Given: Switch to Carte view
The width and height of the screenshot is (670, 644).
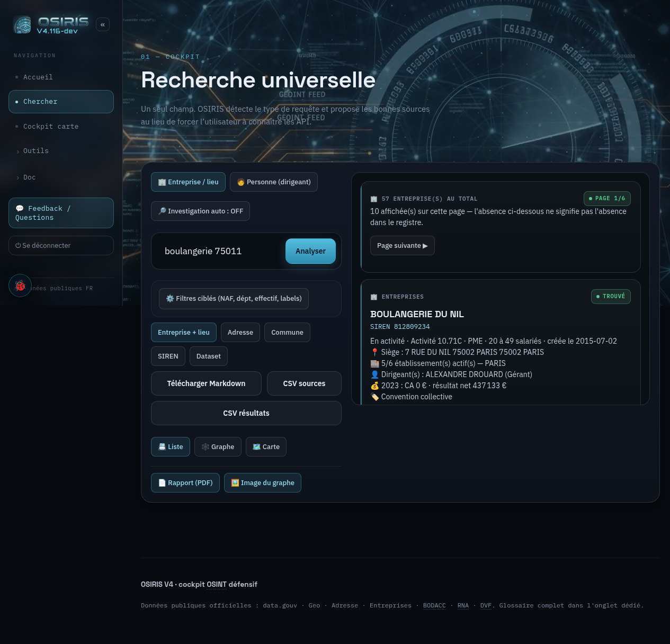Looking at the screenshot, I should 266,446.
